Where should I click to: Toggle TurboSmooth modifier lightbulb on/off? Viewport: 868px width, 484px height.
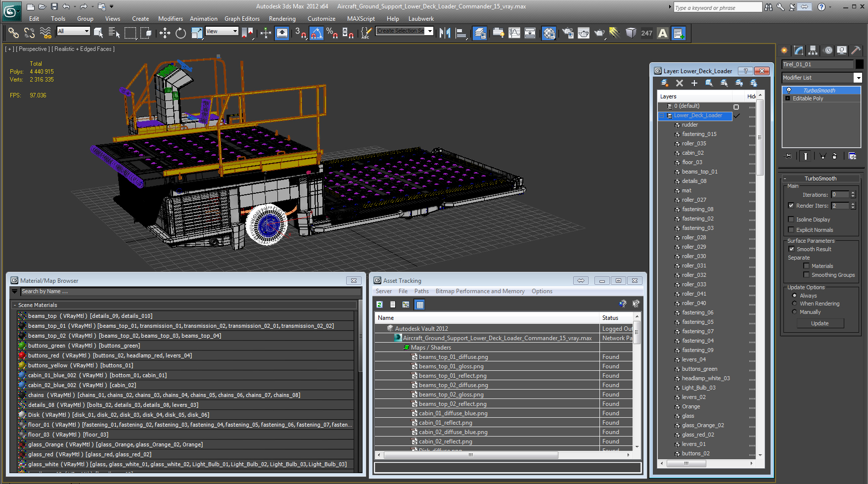pyautogui.click(x=789, y=90)
